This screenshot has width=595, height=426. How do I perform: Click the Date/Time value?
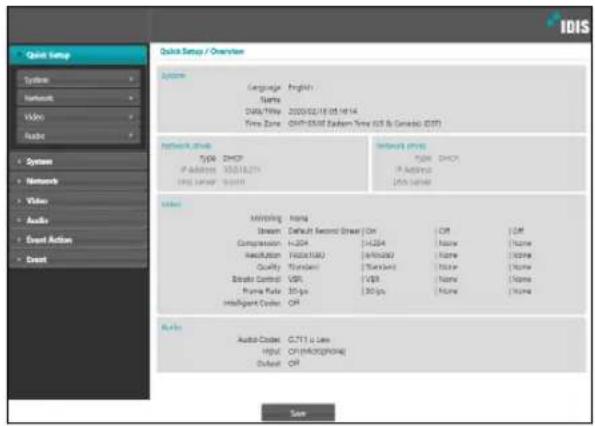[x=323, y=112]
